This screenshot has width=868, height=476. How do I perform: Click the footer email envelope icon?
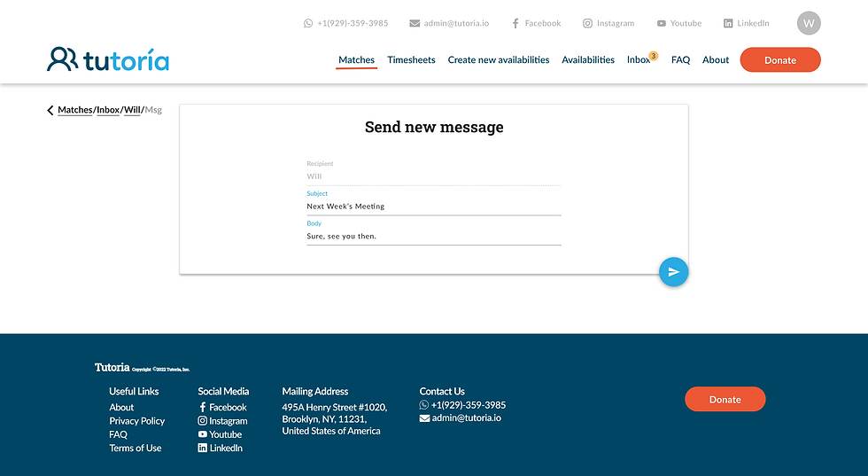[424, 418]
